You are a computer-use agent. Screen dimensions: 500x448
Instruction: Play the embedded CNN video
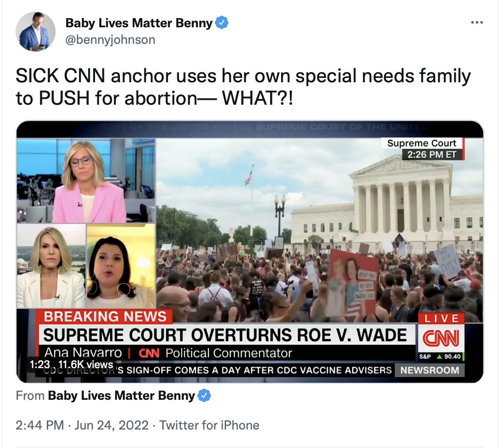pyautogui.click(x=250, y=252)
